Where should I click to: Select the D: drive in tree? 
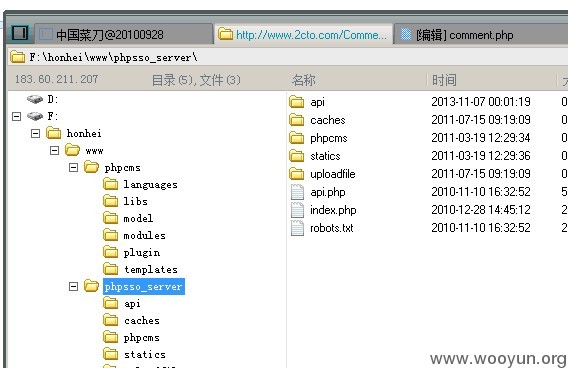[53, 99]
